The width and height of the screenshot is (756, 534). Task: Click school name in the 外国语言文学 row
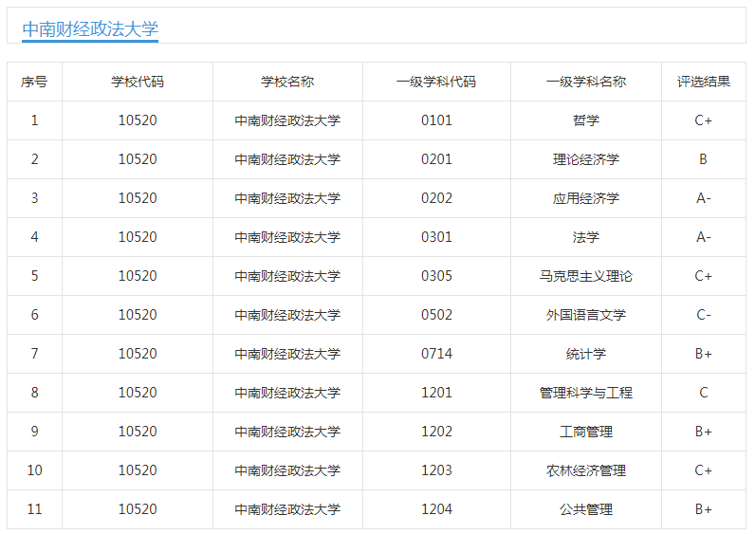pyautogui.click(x=287, y=315)
